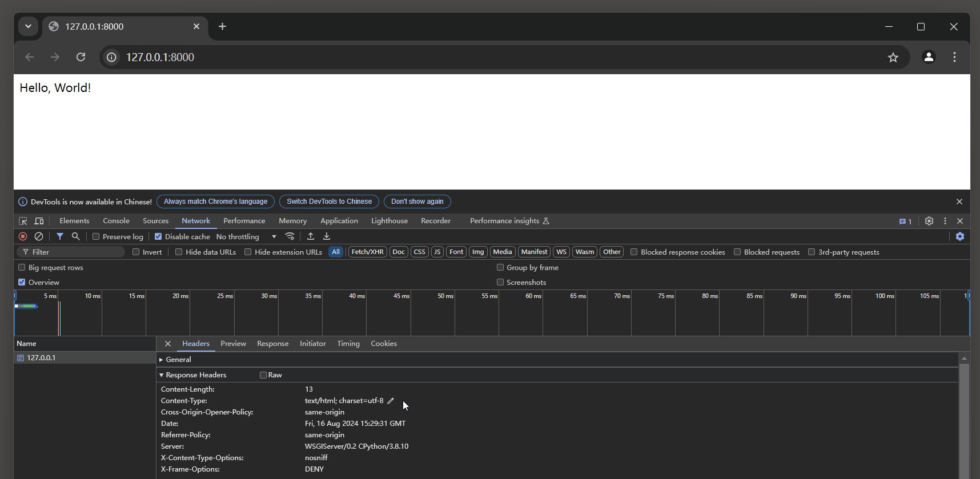The width and height of the screenshot is (980, 479).
Task: Edit the Content-Type header pencil
Action: 391,401
